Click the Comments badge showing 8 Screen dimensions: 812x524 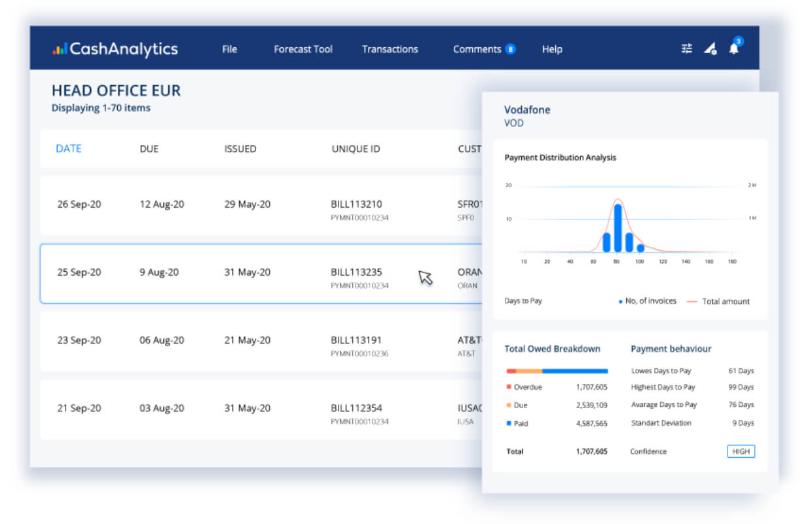point(510,49)
